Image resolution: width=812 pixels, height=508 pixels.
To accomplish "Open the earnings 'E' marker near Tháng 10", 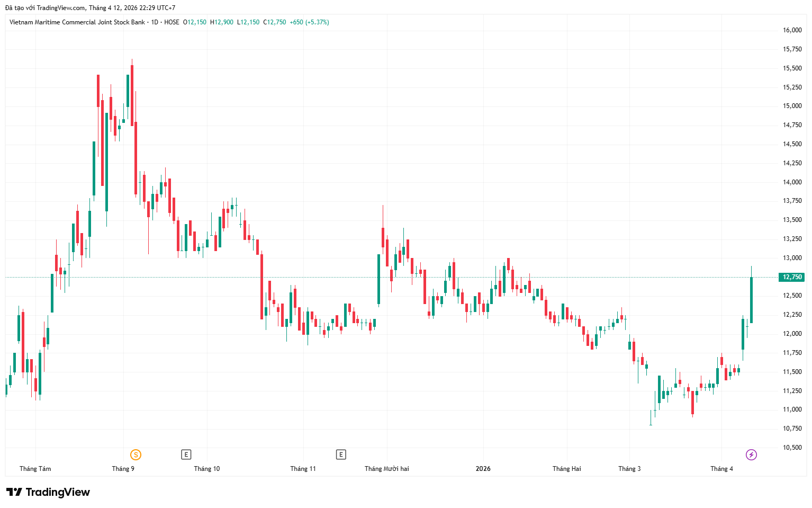I will pyautogui.click(x=186, y=454).
